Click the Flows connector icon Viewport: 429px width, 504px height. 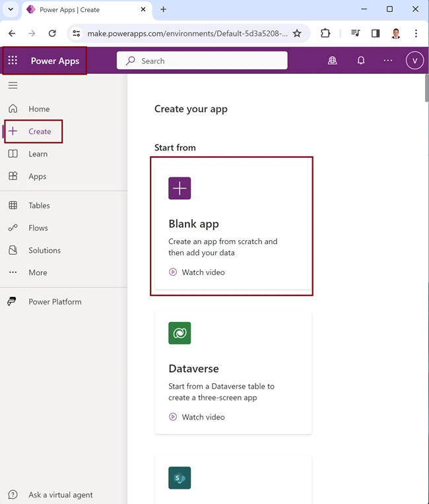pos(13,228)
